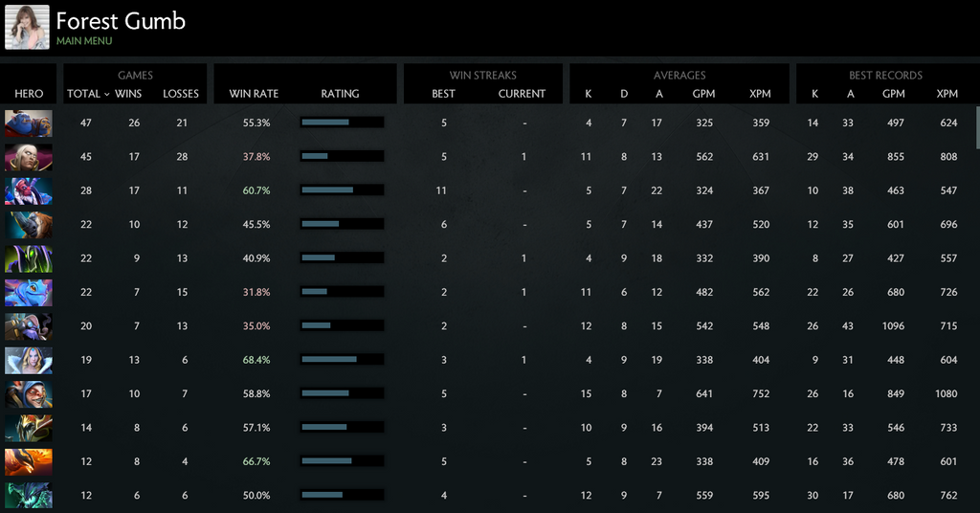Sort the table by WIN RATE column
Image resolution: width=980 pixels, height=513 pixels.
coord(254,94)
